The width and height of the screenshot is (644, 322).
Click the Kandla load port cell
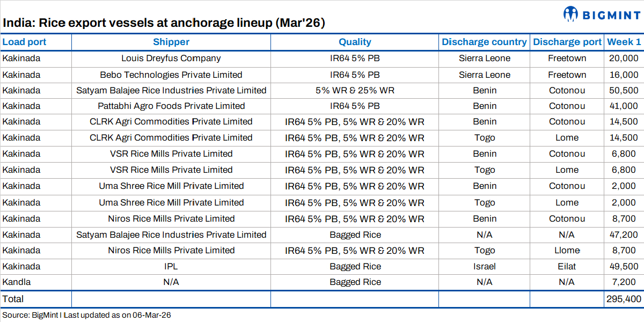(17, 282)
